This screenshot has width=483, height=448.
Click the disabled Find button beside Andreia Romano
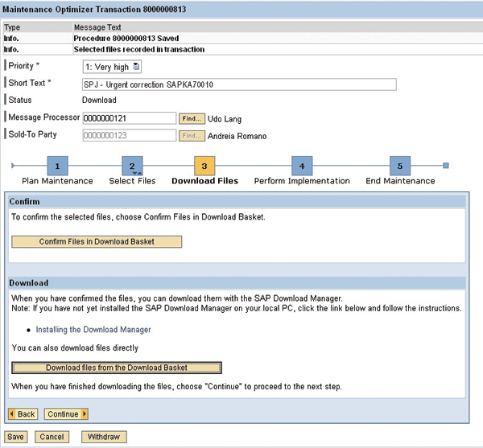pyautogui.click(x=192, y=136)
